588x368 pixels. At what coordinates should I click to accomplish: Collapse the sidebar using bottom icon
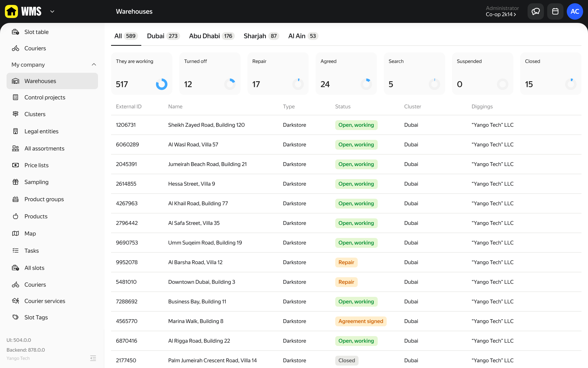point(93,358)
